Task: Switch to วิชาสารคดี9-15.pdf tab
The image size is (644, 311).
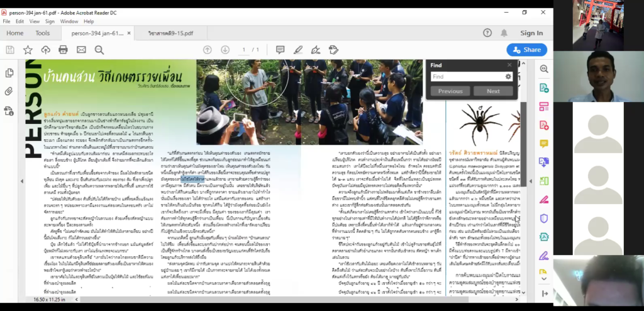Action: pyautogui.click(x=170, y=33)
